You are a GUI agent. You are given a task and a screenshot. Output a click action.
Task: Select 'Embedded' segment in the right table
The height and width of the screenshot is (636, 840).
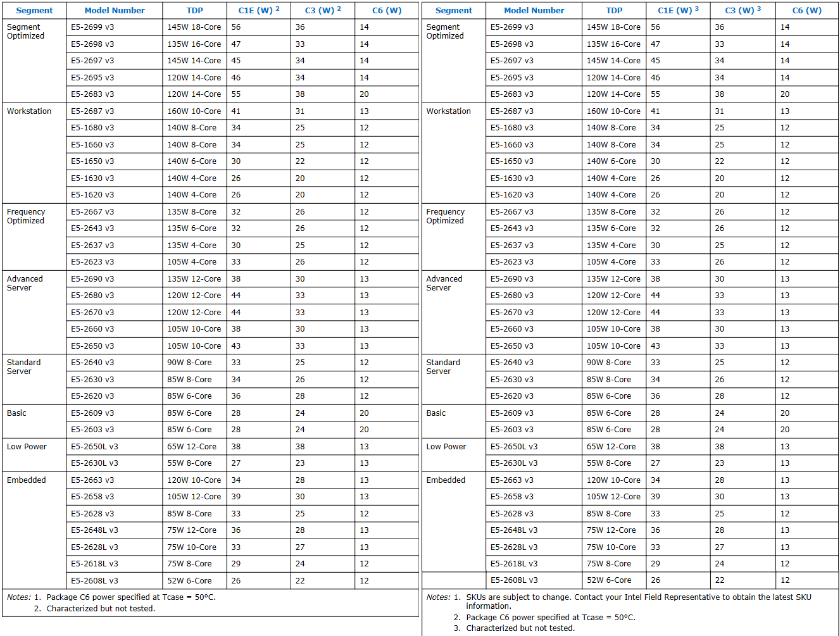tap(446, 480)
